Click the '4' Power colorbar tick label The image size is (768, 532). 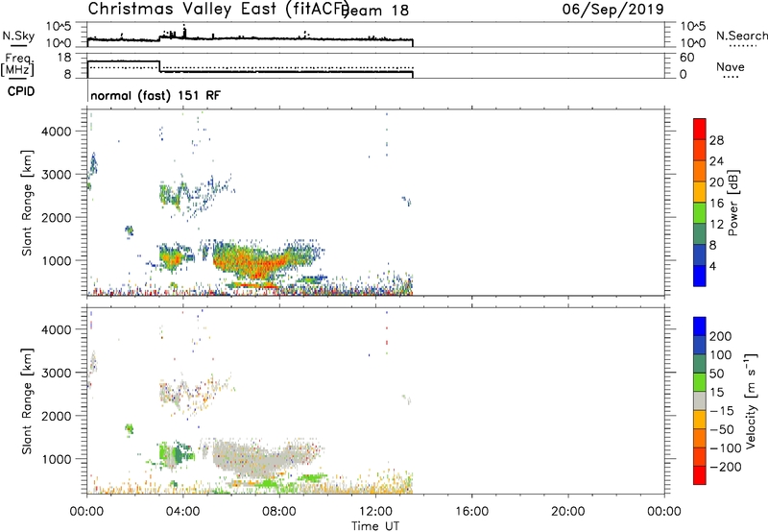[712, 266]
